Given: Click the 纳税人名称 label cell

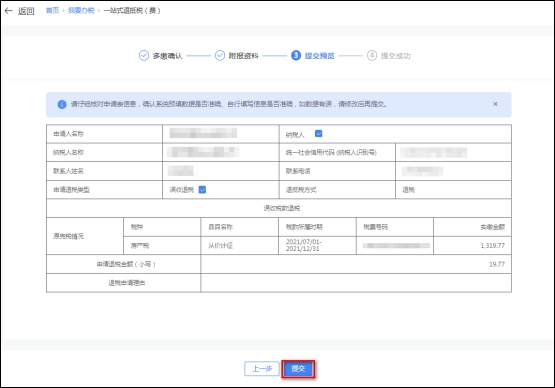Looking at the screenshot, I should (104, 153).
